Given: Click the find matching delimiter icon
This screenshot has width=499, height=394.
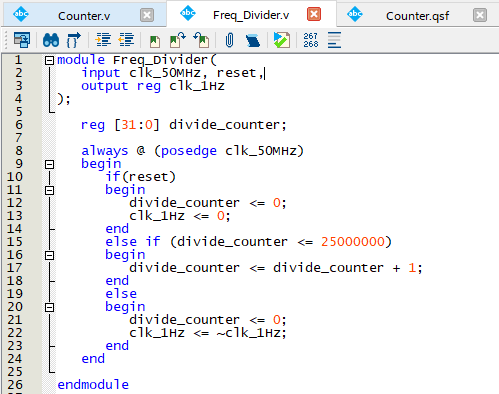Looking at the screenshot, I should click(74, 40).
